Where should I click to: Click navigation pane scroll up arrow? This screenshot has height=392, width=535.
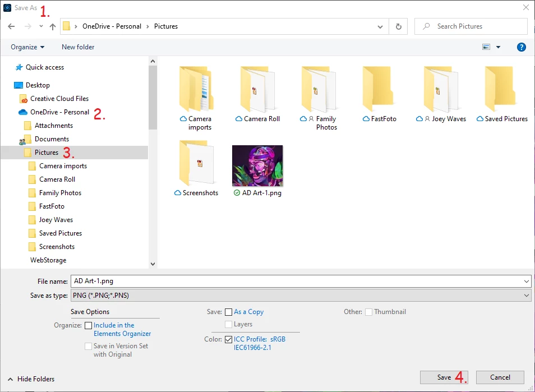pyautogui.click(x=153, y=62)
